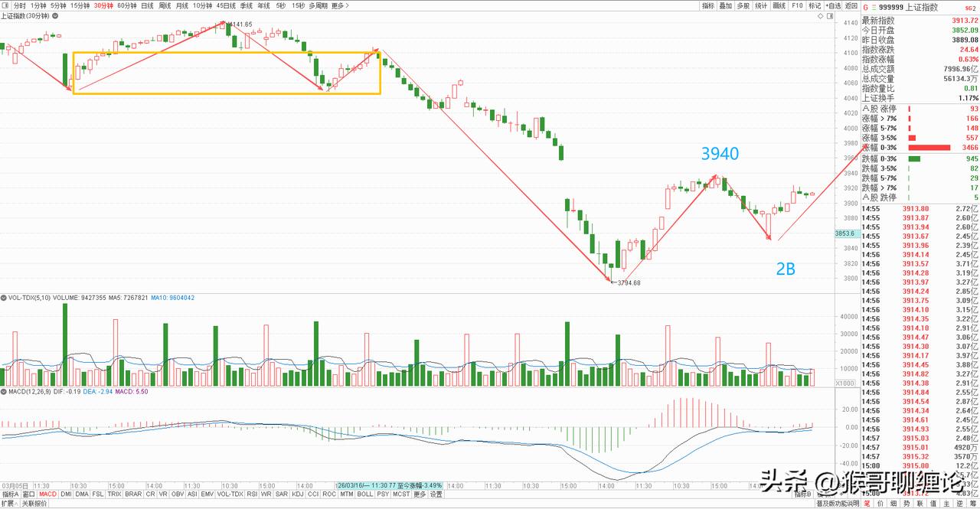Select the 60分钟 period
This screenshot has width=980, height=509.
[127, 5]
